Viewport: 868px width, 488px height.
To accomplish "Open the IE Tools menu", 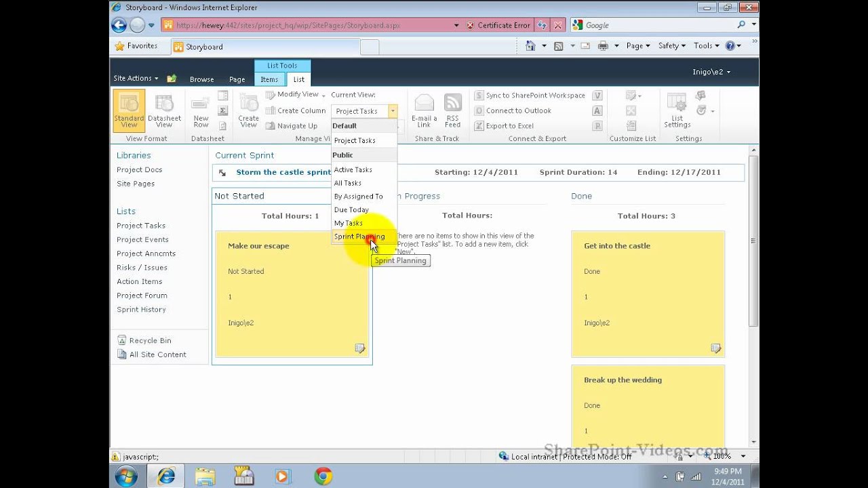I will 706,45.
